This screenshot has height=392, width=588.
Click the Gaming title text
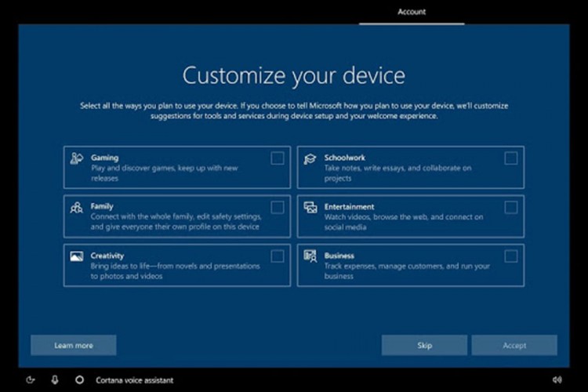click(x=104, y=158)
